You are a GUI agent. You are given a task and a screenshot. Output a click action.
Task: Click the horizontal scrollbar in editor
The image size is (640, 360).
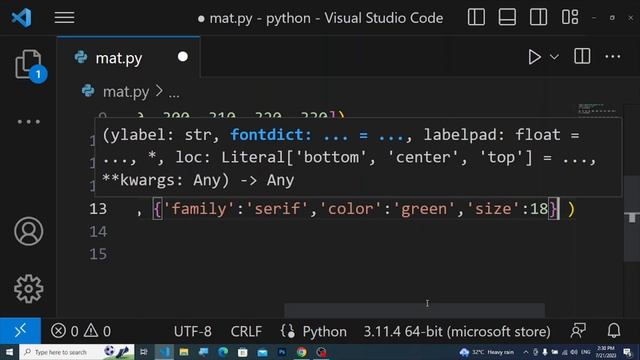coord(414,310)
